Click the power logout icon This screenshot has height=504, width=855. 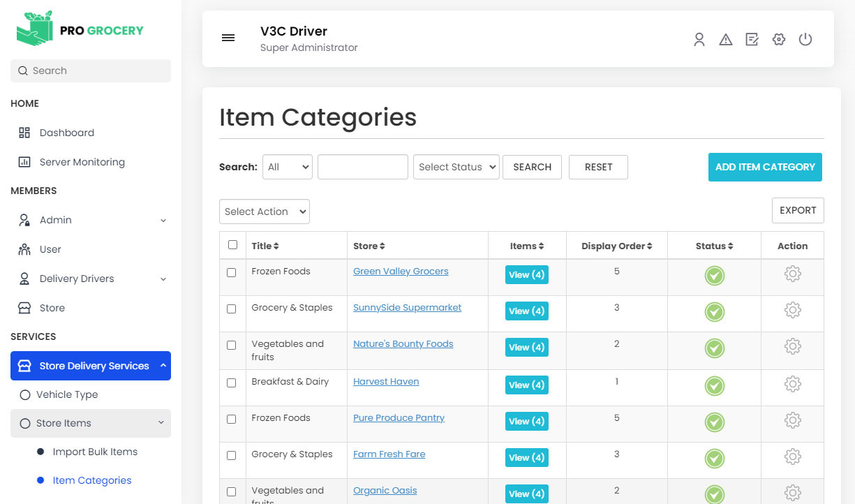[805, 39]
